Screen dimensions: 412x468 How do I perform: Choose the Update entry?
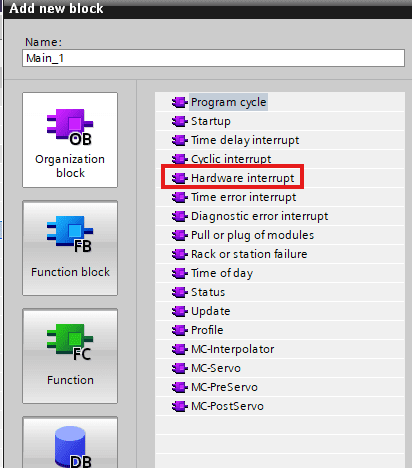click(210, 311)
